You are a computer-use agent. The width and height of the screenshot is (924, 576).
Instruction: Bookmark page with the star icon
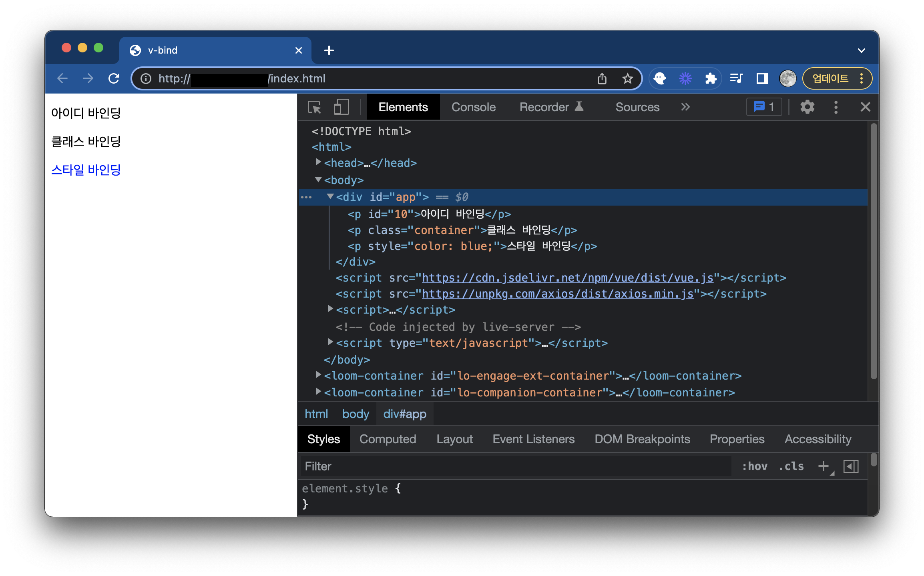point(627,78)
